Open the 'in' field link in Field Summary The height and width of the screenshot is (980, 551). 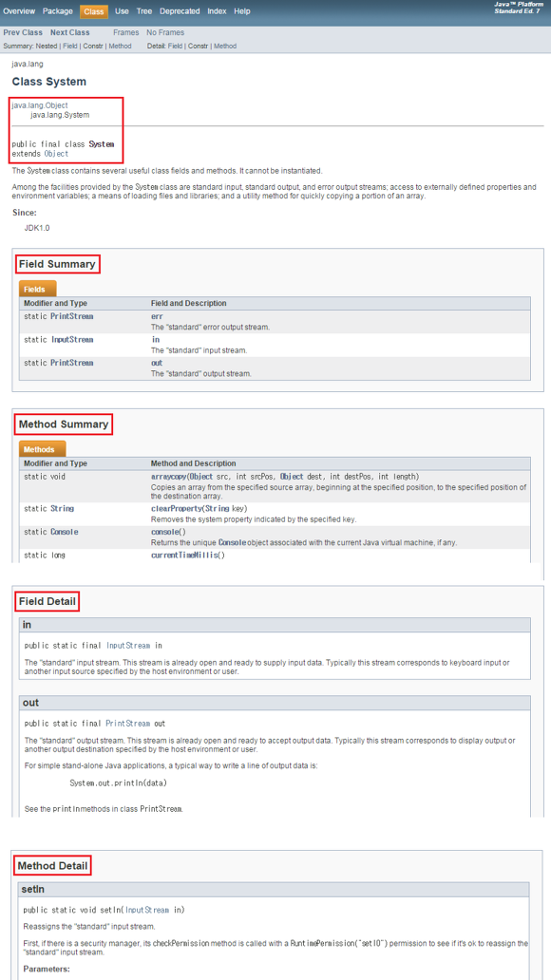click(156, 339)
